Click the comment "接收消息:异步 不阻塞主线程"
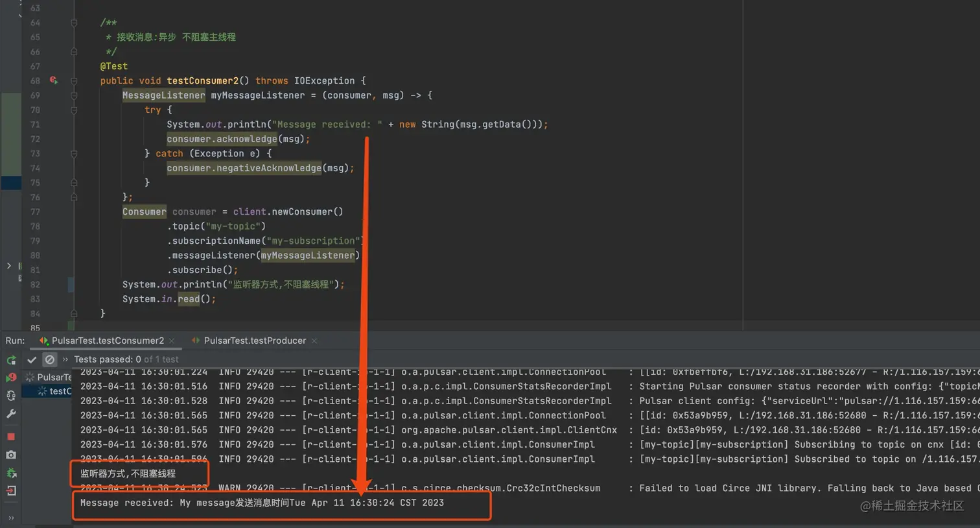This screenshot has width=980, height=528. pos(176,37)
